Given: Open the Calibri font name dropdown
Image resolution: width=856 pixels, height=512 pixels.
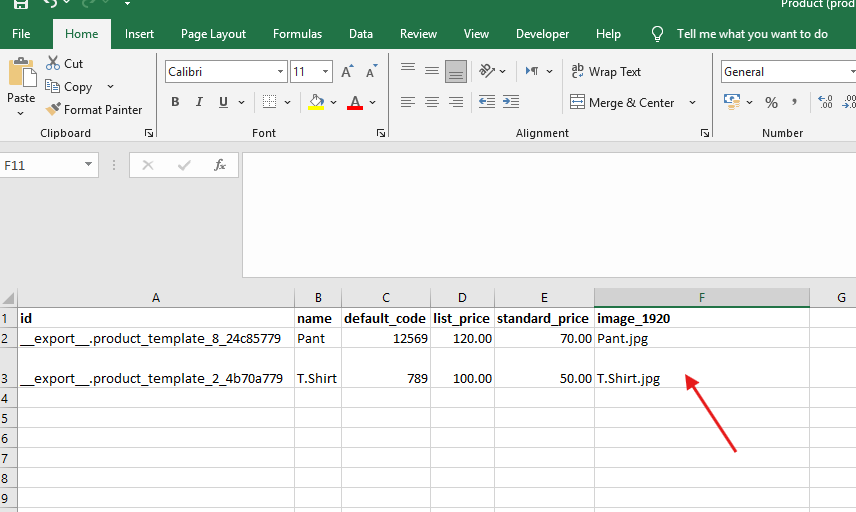Looking at the screenshot, I should pos(281,72).
